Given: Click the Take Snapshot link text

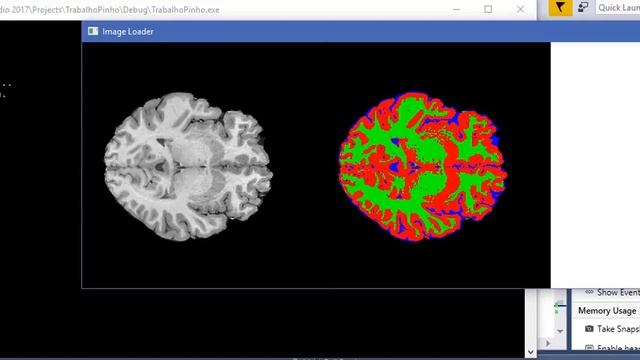Looking at the screenshot, I should pos(618,329).
